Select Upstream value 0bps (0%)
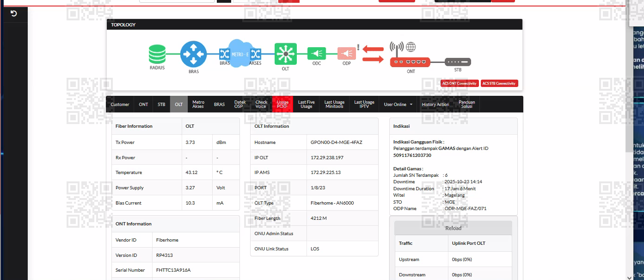This screenshot has height=280, width=644. pyautogui.click(x=462, y=259)
